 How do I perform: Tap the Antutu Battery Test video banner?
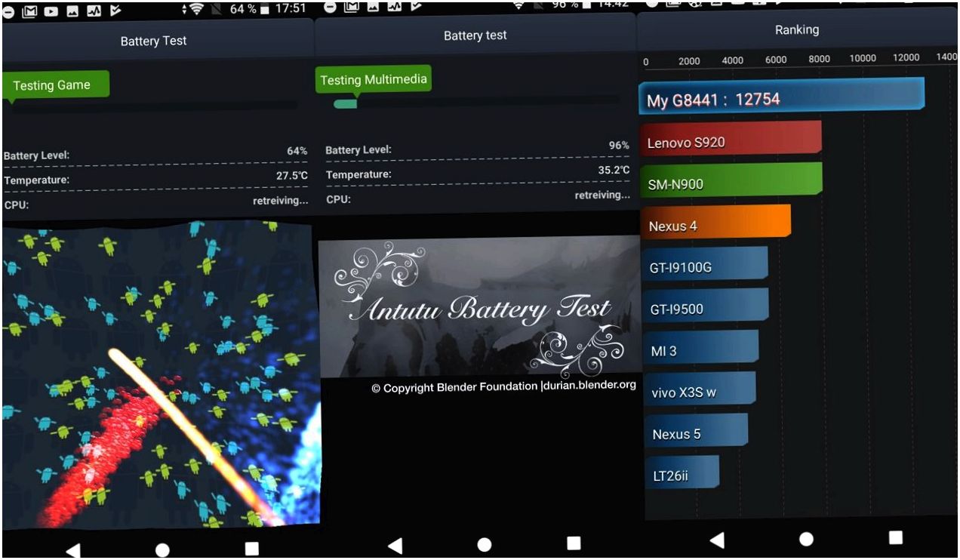click(x=480, y=308)
